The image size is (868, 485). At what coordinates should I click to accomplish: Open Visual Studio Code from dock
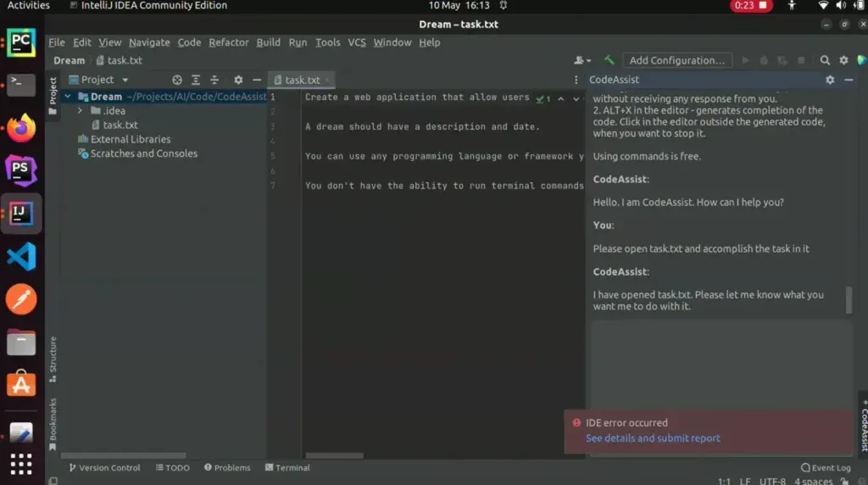pyautogui.click(x=21, y=256)
